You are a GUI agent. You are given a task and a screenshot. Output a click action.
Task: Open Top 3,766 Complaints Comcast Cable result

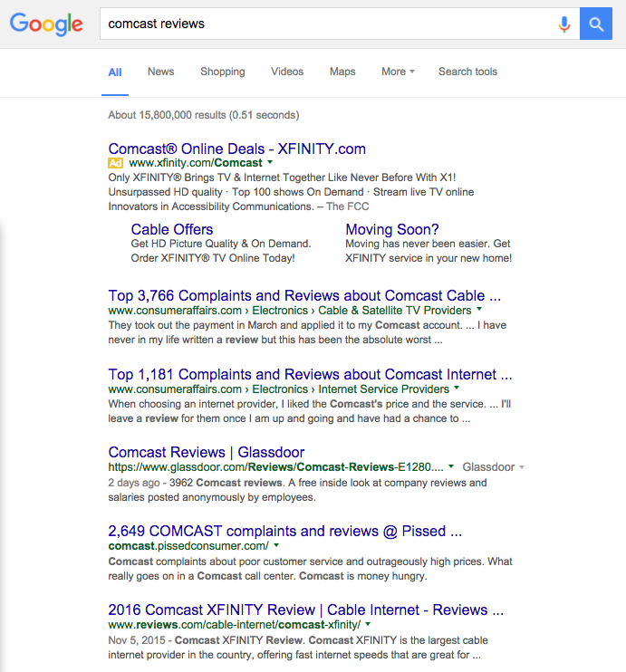pyautogui.click(x=304, y=296)
